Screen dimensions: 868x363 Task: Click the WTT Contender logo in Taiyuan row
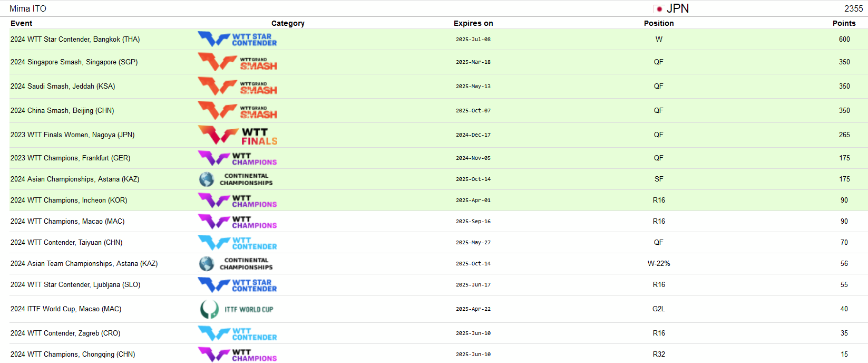pos(237,243)
